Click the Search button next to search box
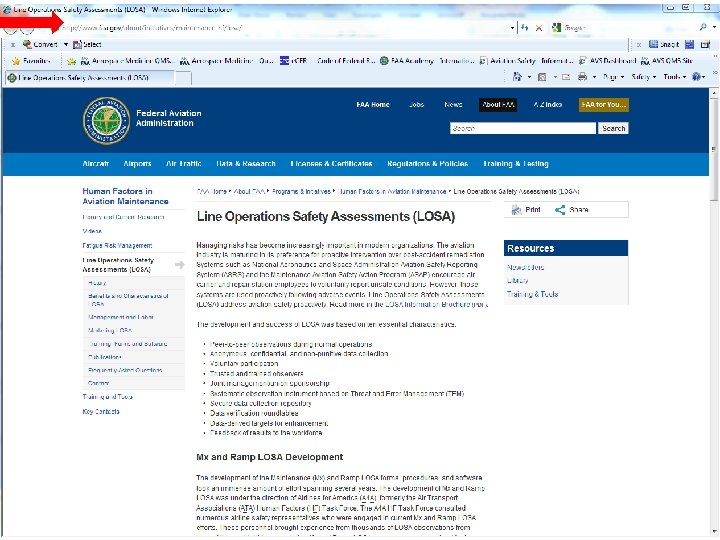720x540 pixels. coord(613,129)
